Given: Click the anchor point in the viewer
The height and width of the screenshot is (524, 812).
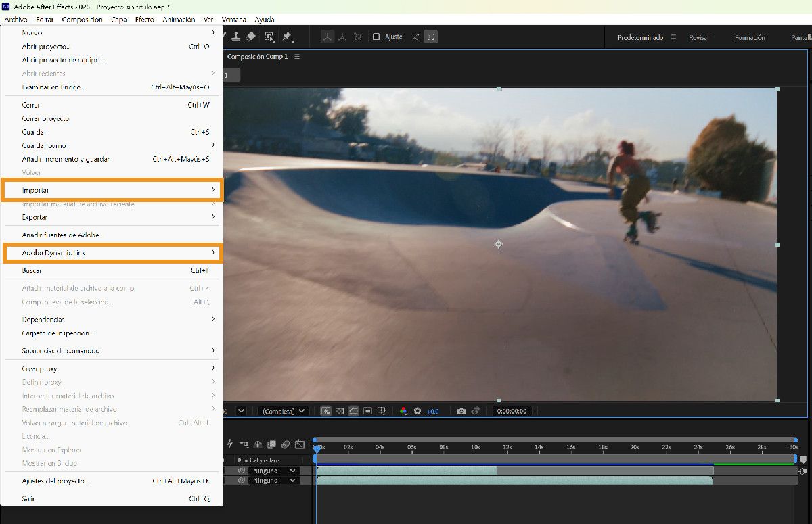Looking at the screenshot, I should tap(498, 244).
